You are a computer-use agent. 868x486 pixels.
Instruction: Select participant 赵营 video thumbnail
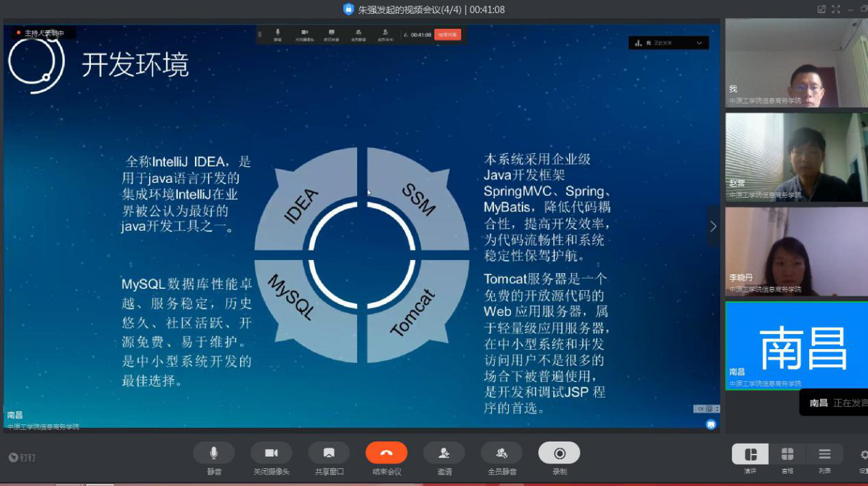click(x=796, y=157)
